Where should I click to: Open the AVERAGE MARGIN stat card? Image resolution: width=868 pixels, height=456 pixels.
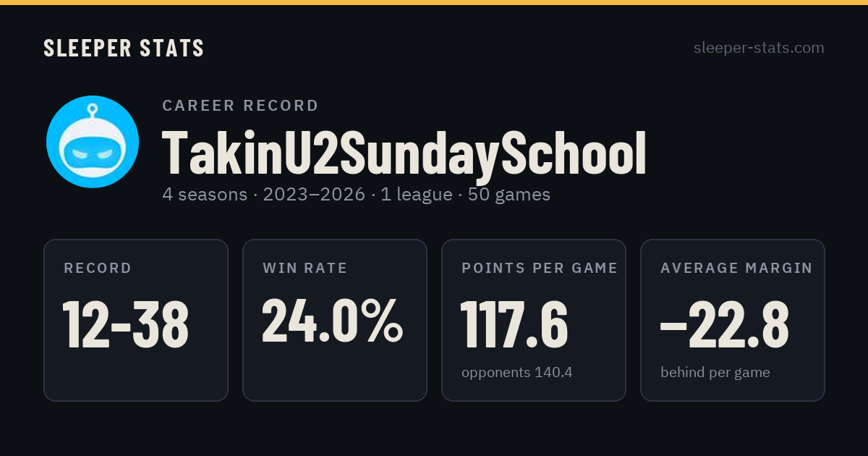733,320
